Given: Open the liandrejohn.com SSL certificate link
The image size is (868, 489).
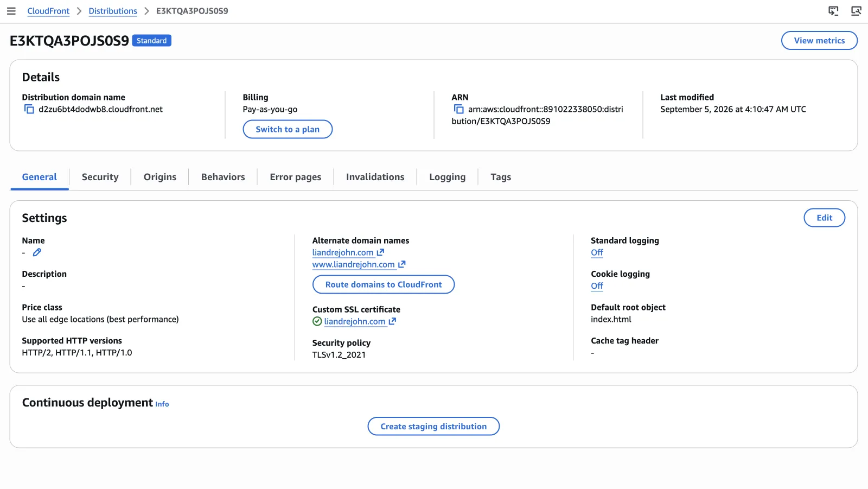Looking at the screenshot, I should (355, 321).
